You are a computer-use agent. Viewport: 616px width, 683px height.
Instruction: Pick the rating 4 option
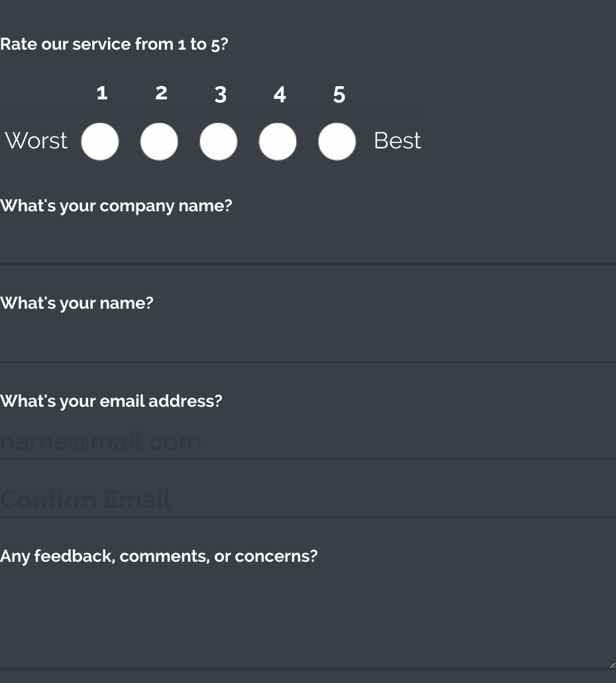pyautogui.click(x=278, y=141)
